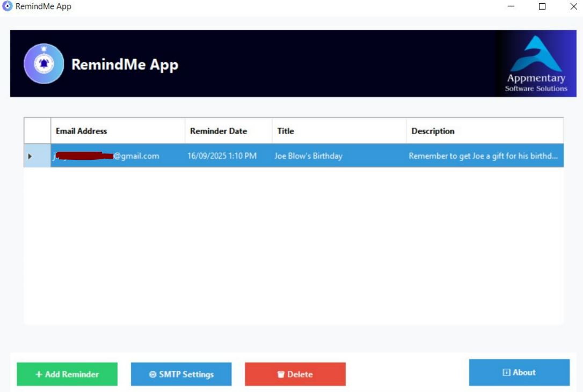Minimize the RemindMe App window
The height and width of the screenshot is (392, 583).
pos(511,6)
